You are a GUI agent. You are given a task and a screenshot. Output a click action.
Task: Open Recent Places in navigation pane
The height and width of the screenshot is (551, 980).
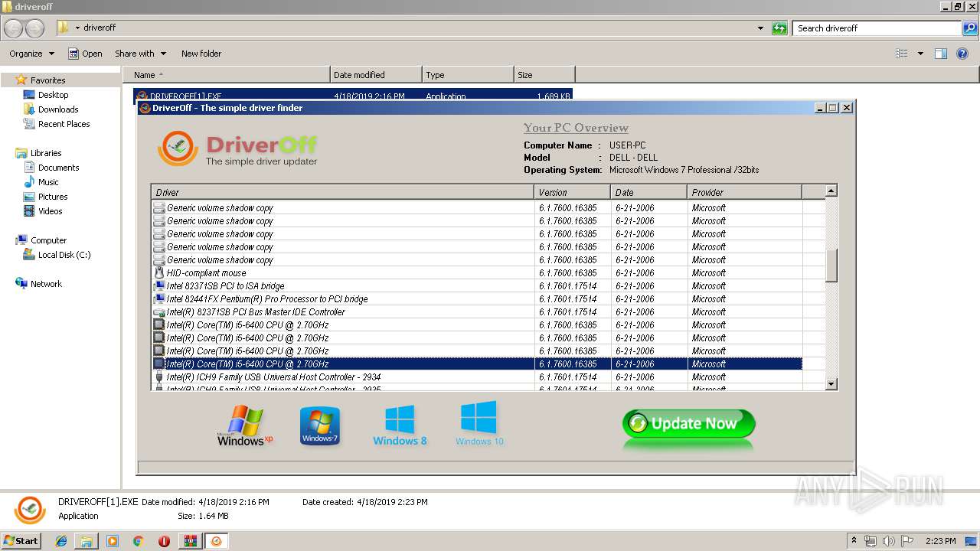click(x=64, y=124)
